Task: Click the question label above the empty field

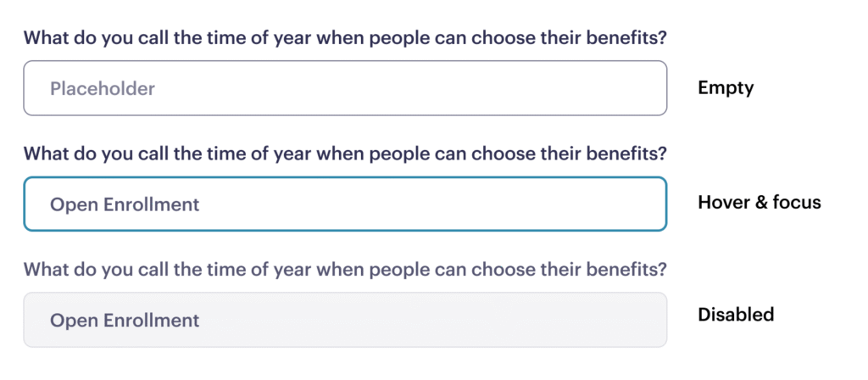Action: (x=345, y=39)
